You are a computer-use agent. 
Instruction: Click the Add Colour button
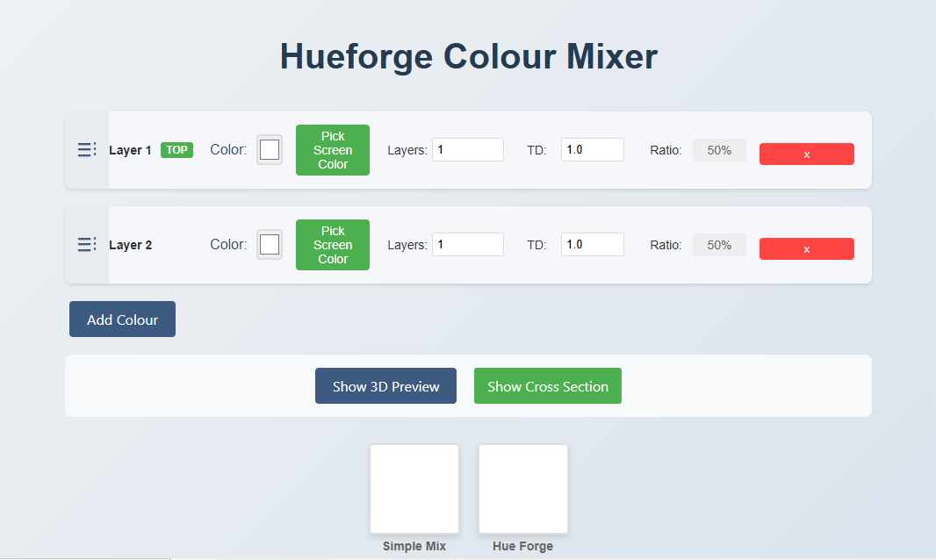point(122,319)
